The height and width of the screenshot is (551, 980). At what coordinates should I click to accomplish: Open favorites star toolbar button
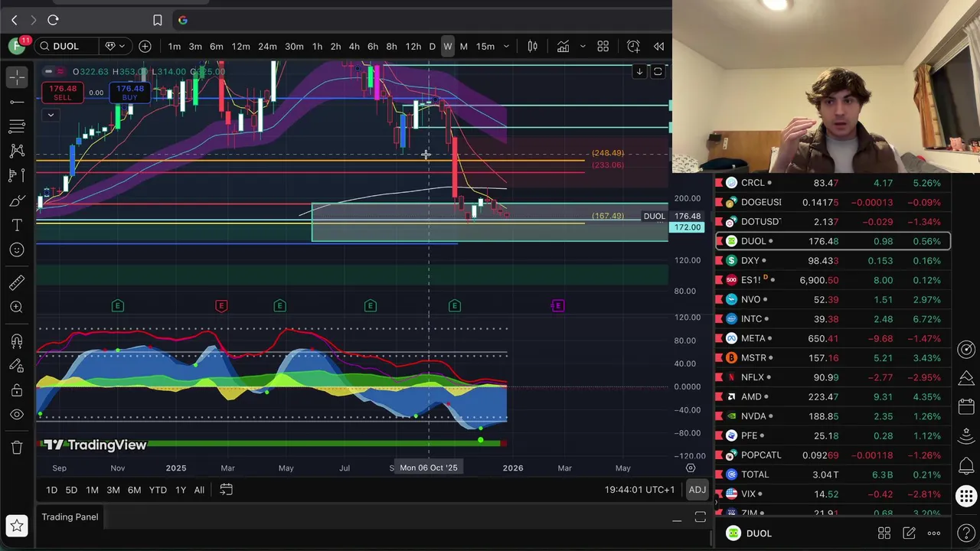[17, 526]
